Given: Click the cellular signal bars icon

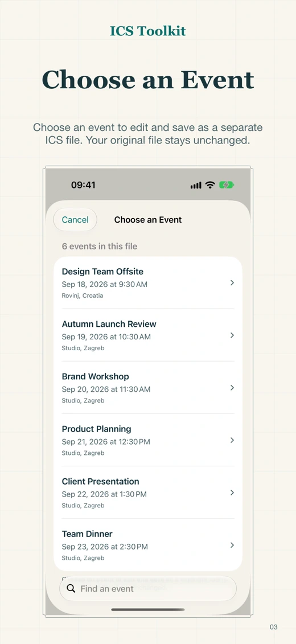Looking at the screenshot, I should point(196,186).
